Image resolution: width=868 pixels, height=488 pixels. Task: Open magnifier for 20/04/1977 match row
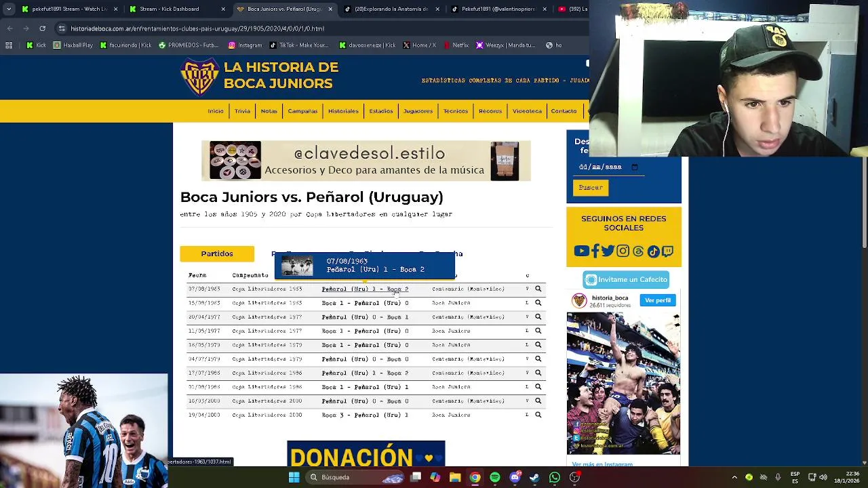(538, 317)
